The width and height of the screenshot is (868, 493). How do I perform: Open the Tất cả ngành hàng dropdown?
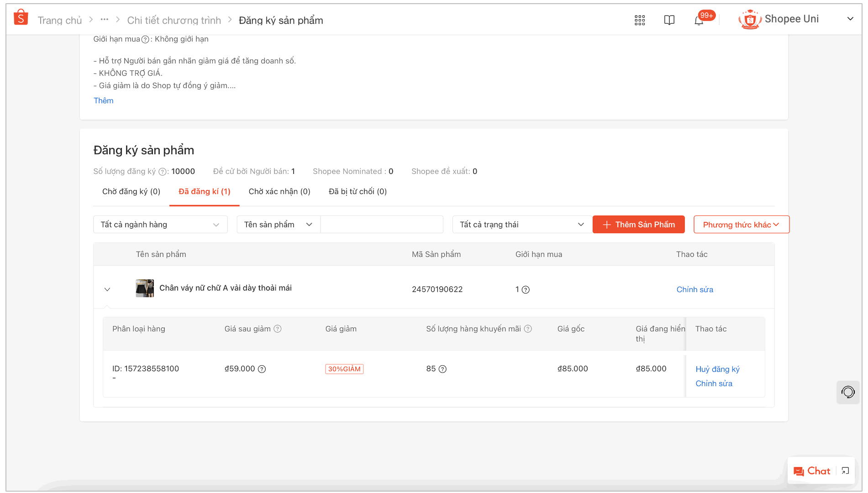(x=160, y=224)
